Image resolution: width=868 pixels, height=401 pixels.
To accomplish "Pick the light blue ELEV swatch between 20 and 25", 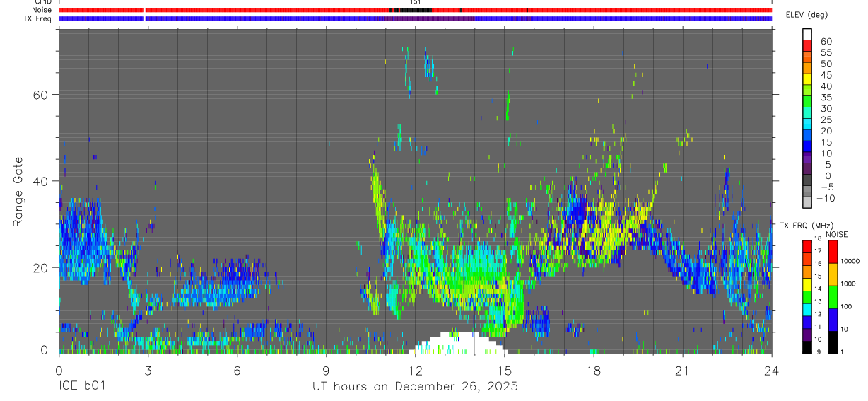I will [807, 124].
